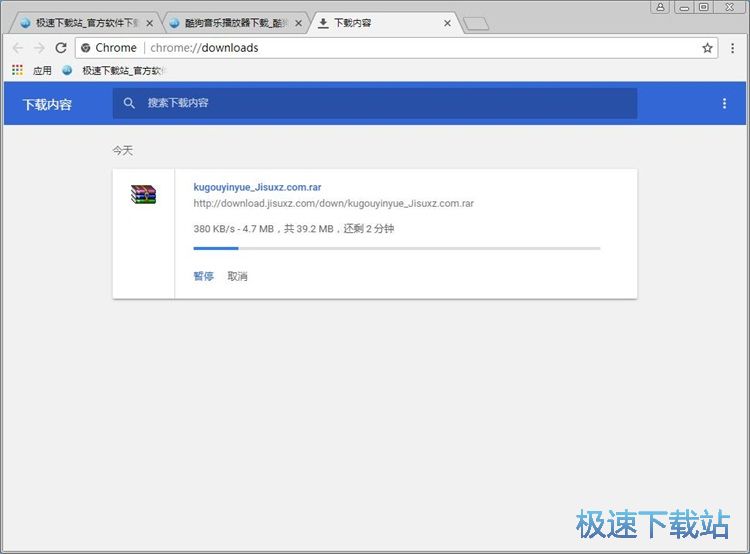Open the Chrome three-dot menu
The width and height of the screenshot is (750, 554).
(x=732, y=48)
